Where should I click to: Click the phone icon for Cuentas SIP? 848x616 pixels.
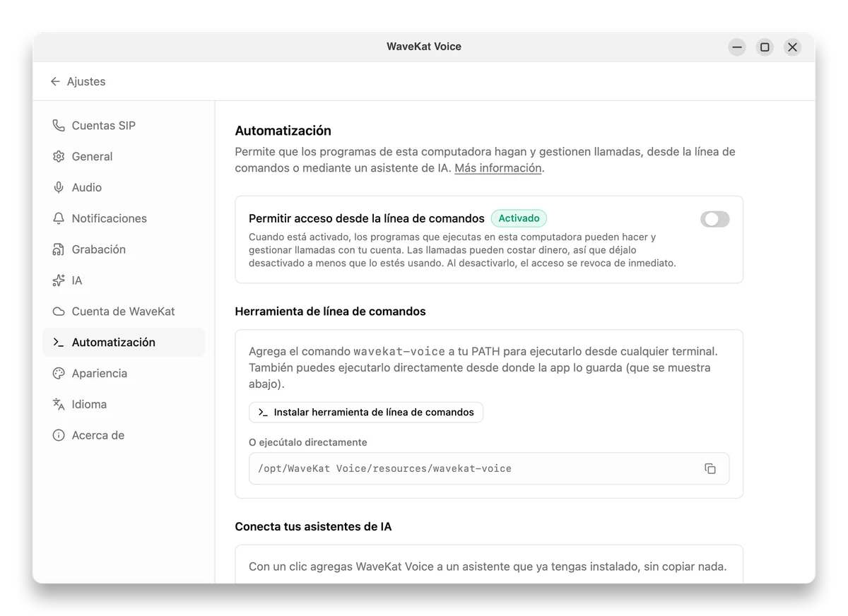tap(59, 126)
